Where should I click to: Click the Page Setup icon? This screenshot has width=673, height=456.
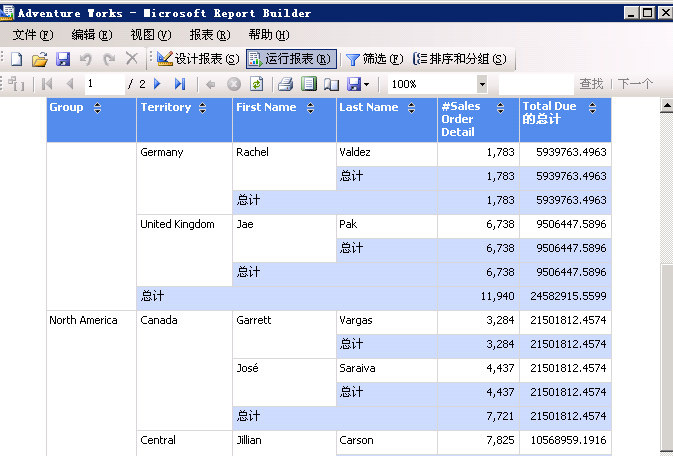point(331,85)
